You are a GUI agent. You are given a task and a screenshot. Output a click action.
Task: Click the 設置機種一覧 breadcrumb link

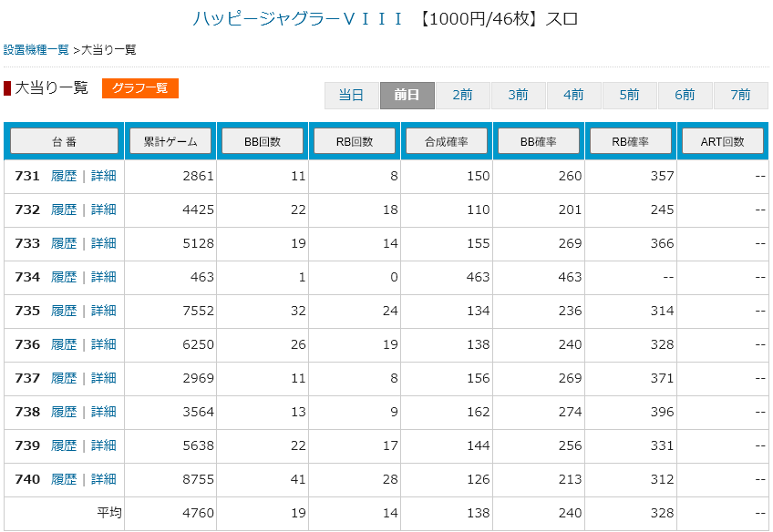point(36,49)
